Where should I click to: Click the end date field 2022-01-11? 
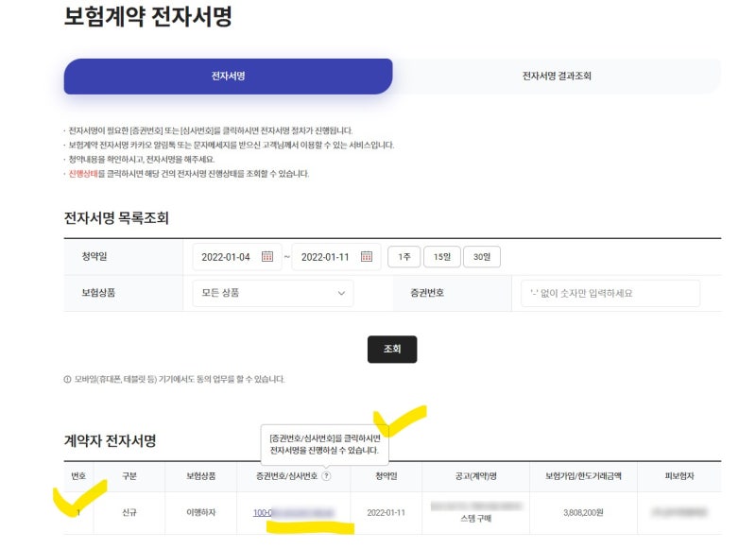(x=336, y=257)
